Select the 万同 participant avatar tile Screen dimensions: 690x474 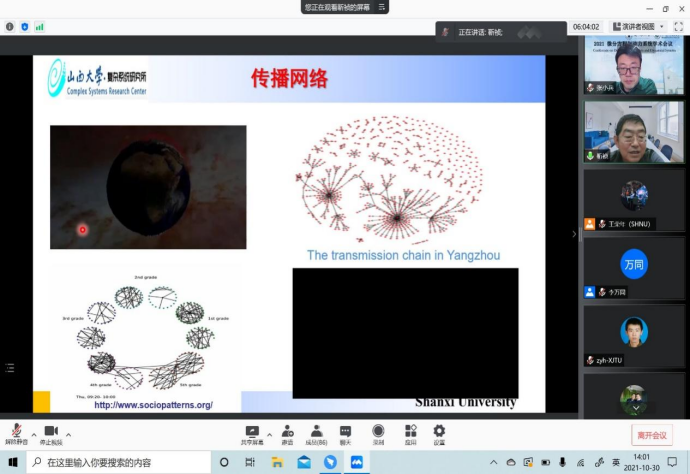point(634,265)
